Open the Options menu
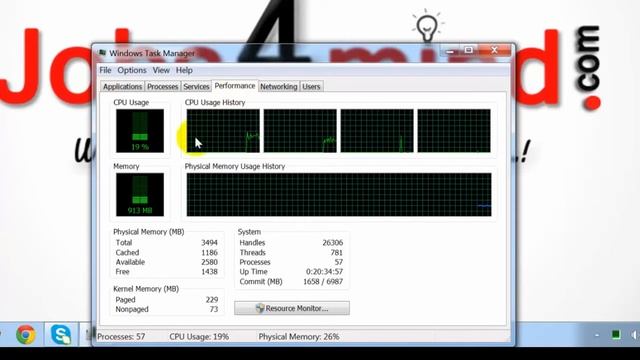Screen dimensions: 640x360 tap(132, 70)
